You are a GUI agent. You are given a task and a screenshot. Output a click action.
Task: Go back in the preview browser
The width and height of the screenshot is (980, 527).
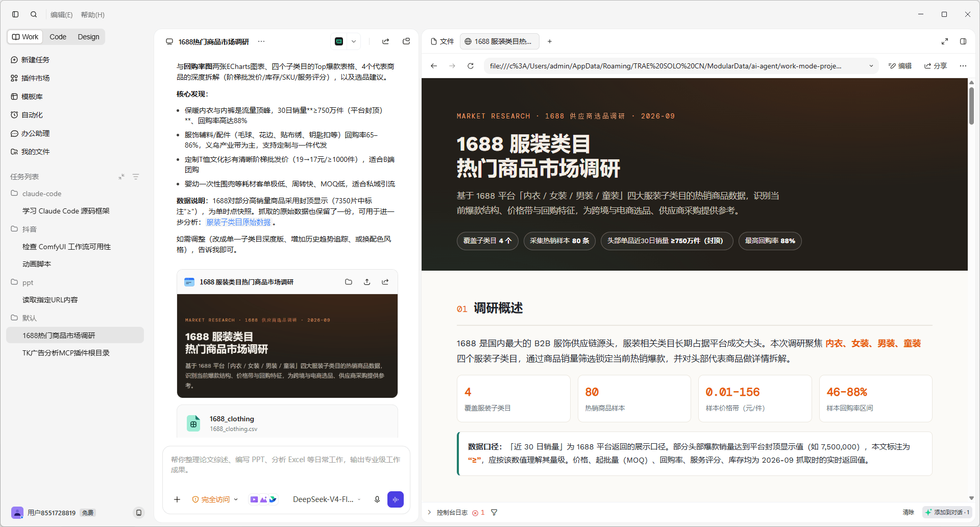(x=434, y=66)
